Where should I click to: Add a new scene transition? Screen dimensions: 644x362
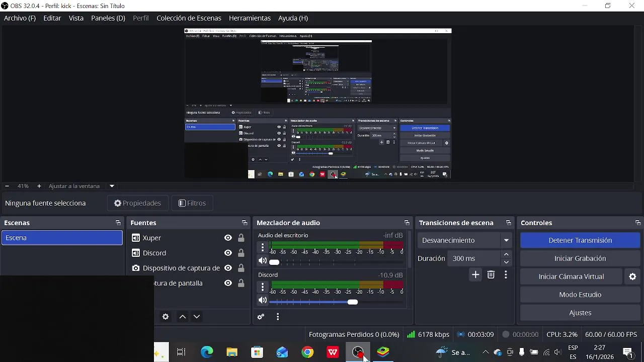coord(475,275)
